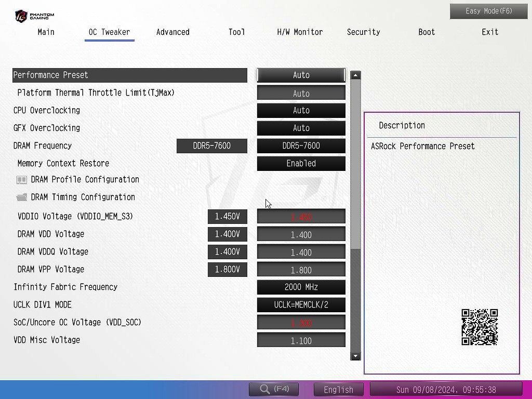
Task: Click the scrollbar down arrow
Action: (x=355, y=356)
